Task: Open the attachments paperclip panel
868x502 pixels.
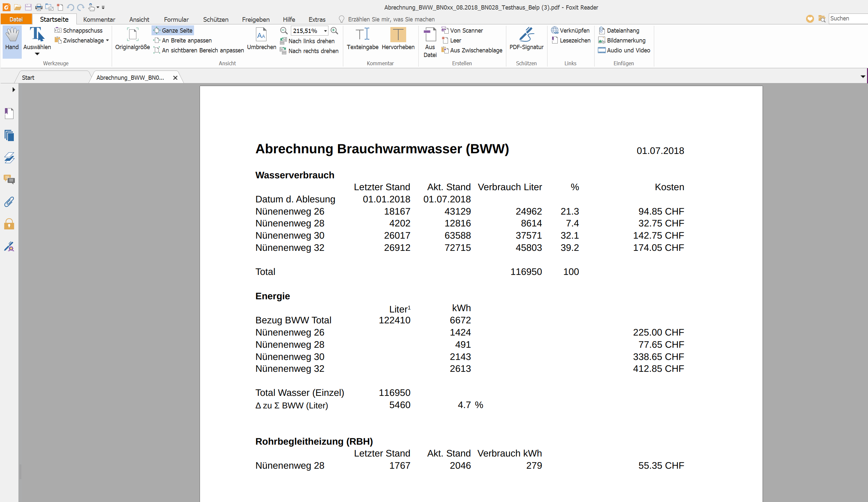Action: coord(9,202)
